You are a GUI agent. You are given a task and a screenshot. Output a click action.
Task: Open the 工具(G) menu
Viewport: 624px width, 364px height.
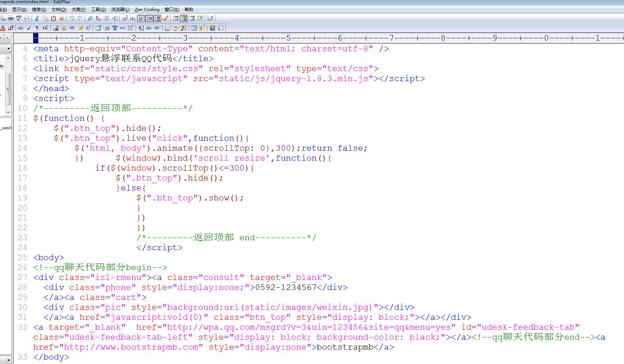point(98,9)
